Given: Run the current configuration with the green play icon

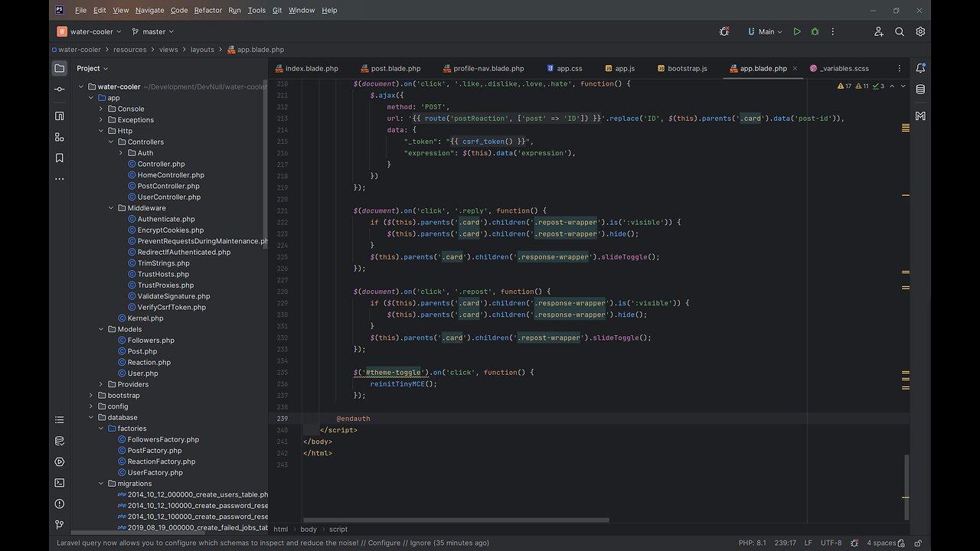Looking at the screenshot, I should coord(797,31).
